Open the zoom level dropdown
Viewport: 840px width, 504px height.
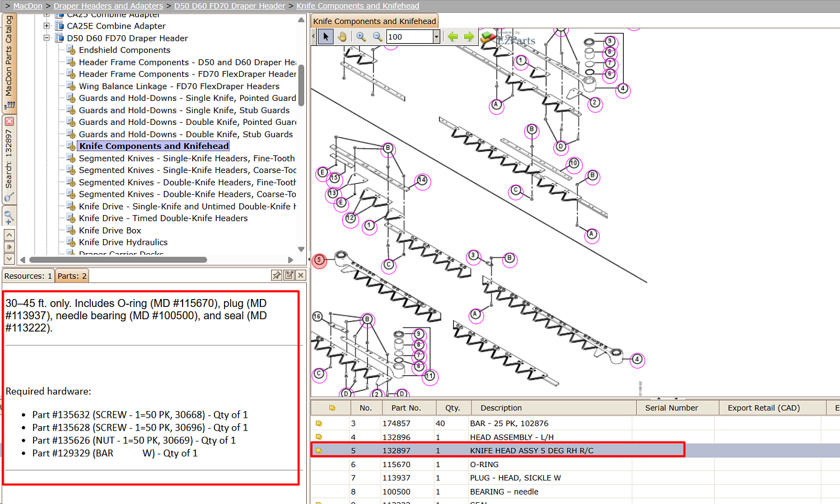[x=436, y=37]
